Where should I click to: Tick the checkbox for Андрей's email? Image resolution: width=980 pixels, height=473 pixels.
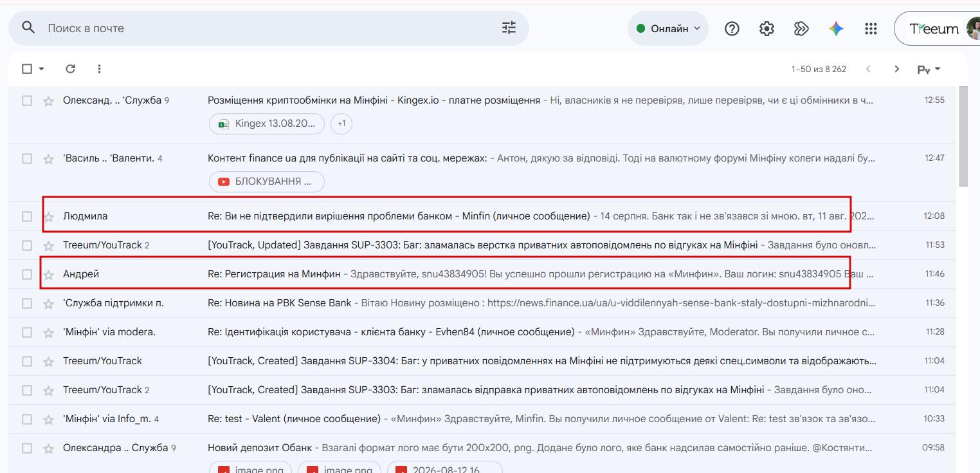[x=27, y=274]
